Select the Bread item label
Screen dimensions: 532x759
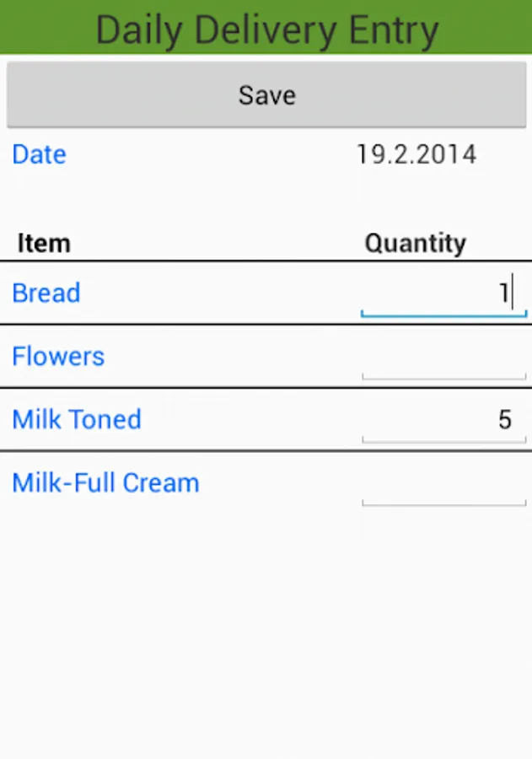click(x=46, y=293)
